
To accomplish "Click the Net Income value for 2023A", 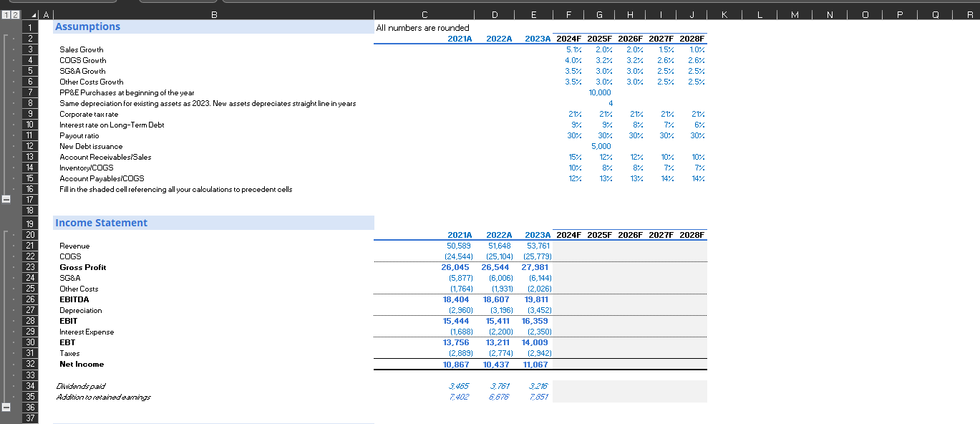I will point(535,364).
